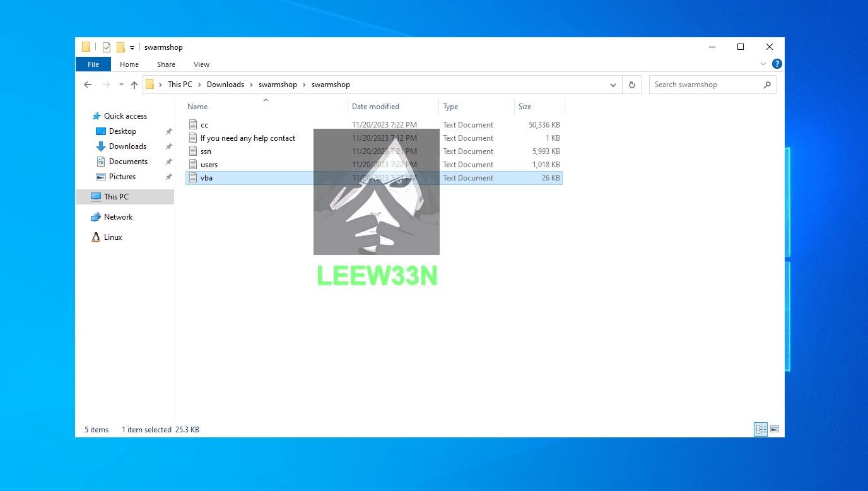868x491 pixels.
Task: Open the address bar history dropdown
Action: pos(613,85)
